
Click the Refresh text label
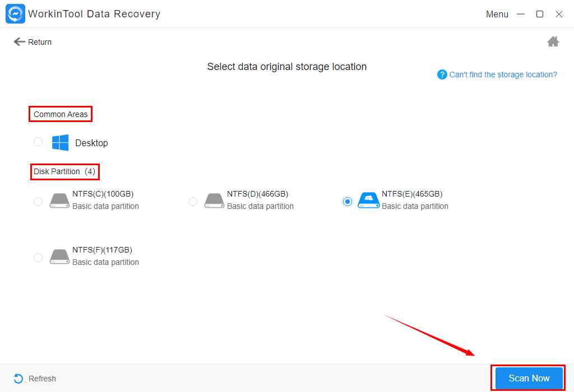42,379
